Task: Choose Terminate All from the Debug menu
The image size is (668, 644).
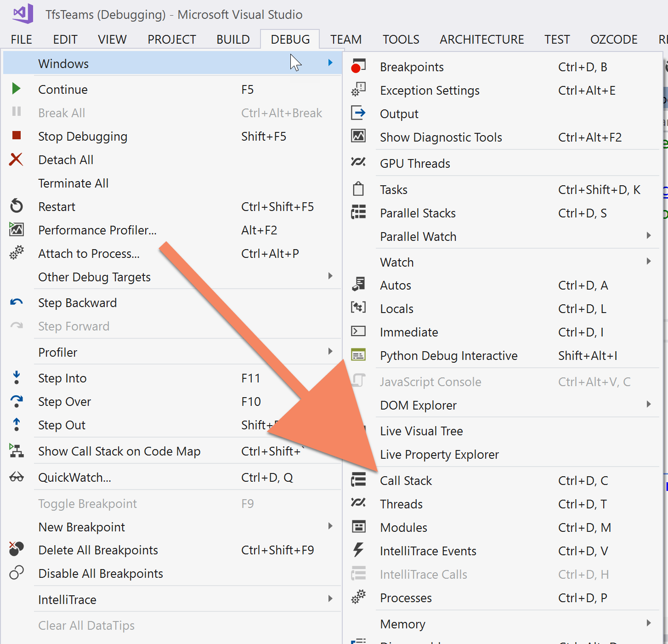Action: 74,183
